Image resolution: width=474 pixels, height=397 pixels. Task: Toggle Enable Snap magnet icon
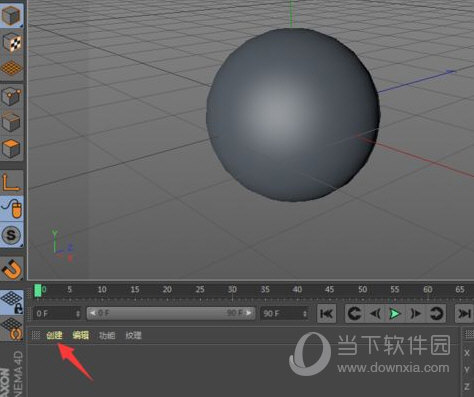click(12, 269)
